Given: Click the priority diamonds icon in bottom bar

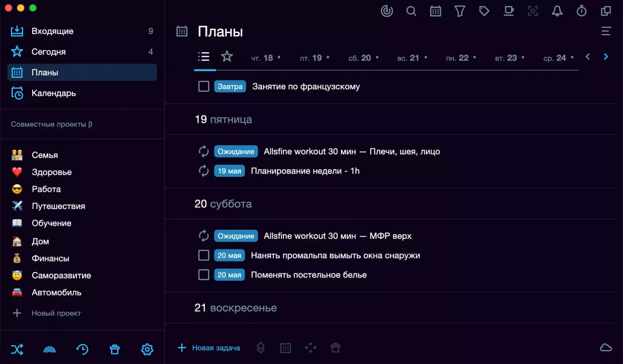Looking at the screenshot, I should [x=260, y=348].
